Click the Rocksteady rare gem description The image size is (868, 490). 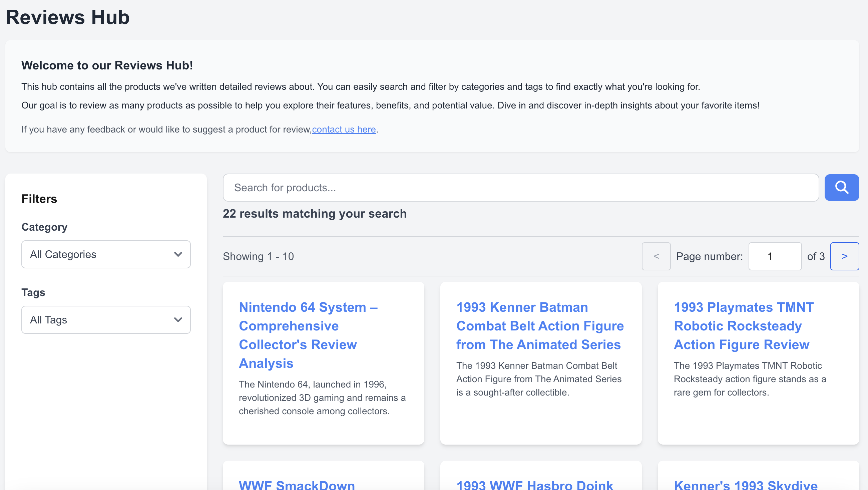point(750,379)
